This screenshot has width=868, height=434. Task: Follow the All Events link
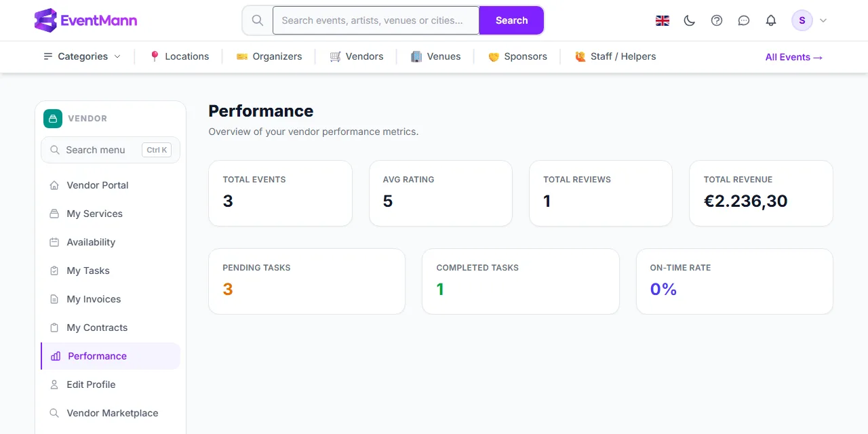[794, 57]
